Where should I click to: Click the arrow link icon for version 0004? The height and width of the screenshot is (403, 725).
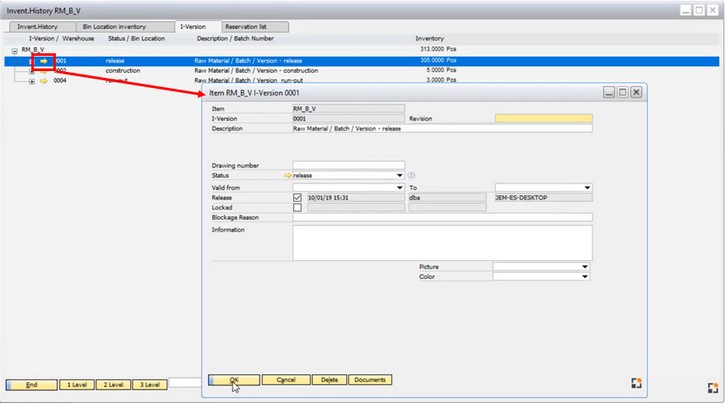click(x=44, y=81)
